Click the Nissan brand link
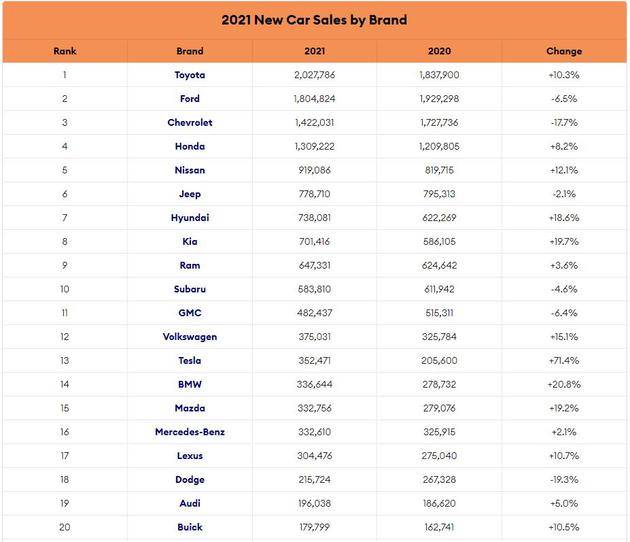The height and width of the screenshot is (542, 630). (x=190, y=170)
